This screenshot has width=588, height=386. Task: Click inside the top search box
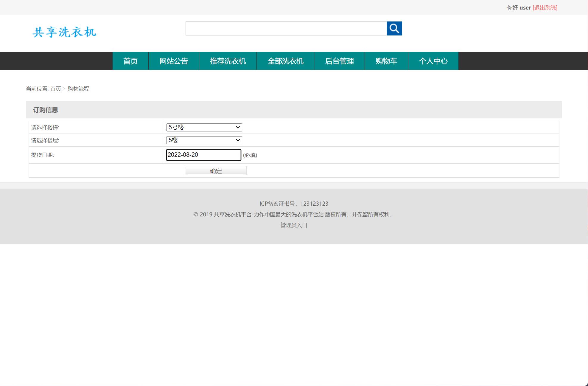coord(286,29)
